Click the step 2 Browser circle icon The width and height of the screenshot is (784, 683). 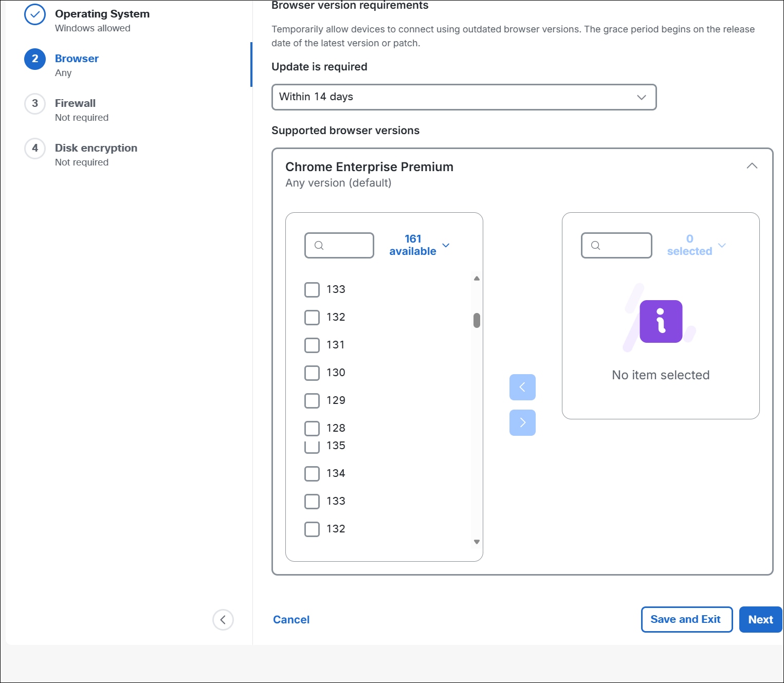click(x=35, y=59)
